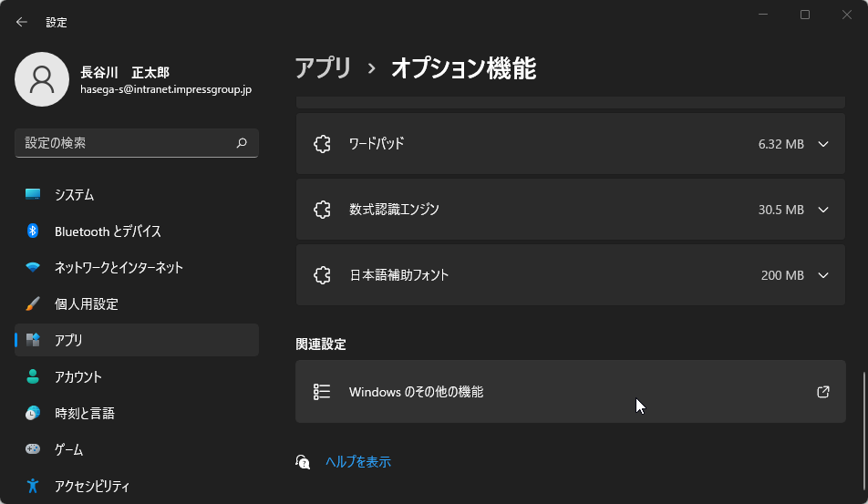
Task: Click the 関連設定 section heading
Action: coord(321,345)
